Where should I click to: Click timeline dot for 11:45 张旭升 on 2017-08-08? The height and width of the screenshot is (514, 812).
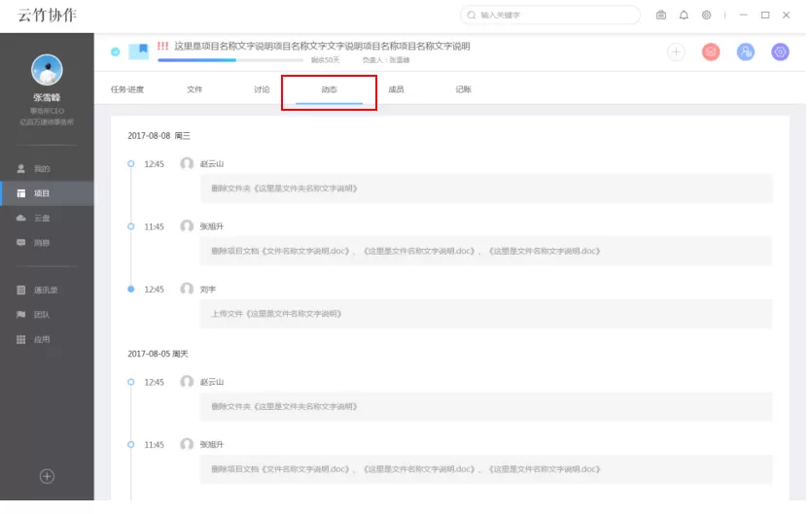[x=131, y=226]
